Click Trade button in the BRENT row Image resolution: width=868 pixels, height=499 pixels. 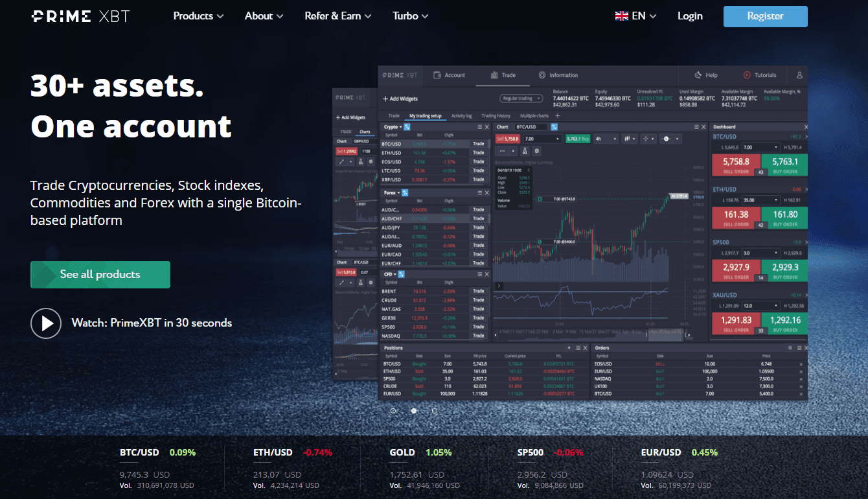tap(479, 292)
